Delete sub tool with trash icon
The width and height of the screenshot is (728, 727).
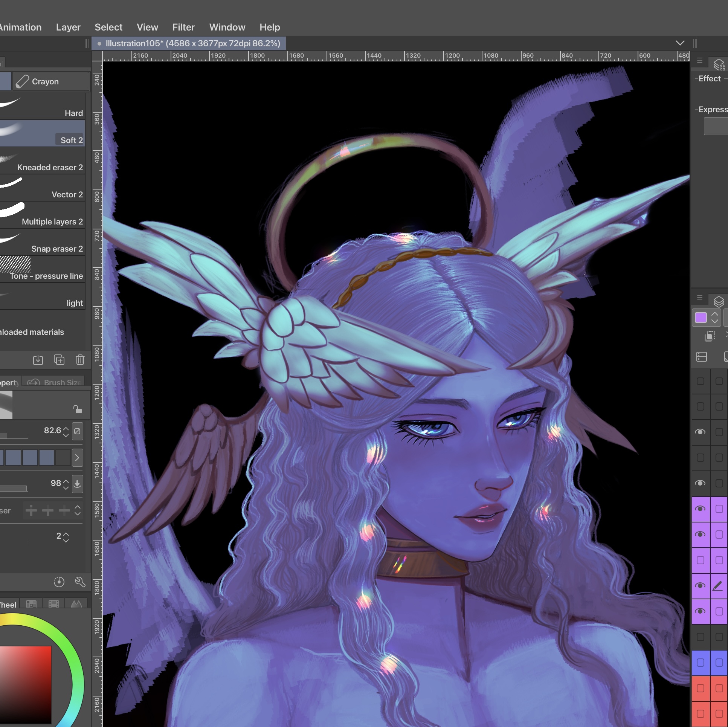80,360
